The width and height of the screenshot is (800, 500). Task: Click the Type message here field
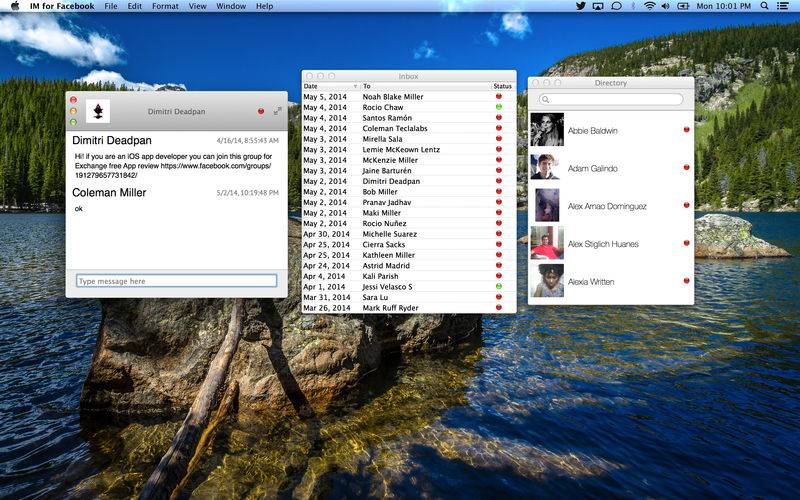[177, 281]
